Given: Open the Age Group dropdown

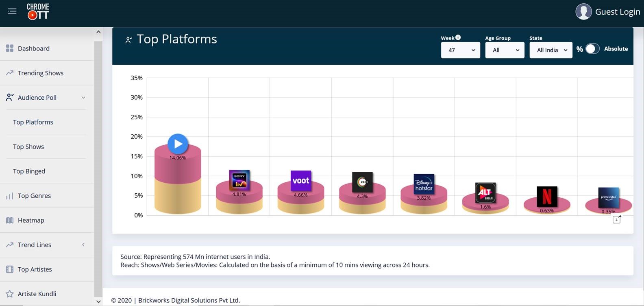Looking at the screenshot, I should coord(505,50).
